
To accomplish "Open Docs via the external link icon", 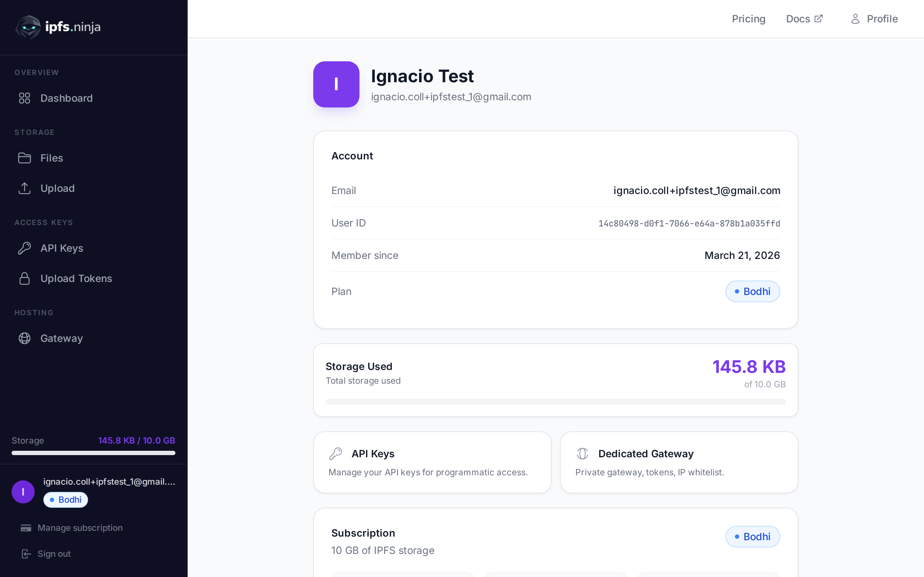I will point(818,18).
